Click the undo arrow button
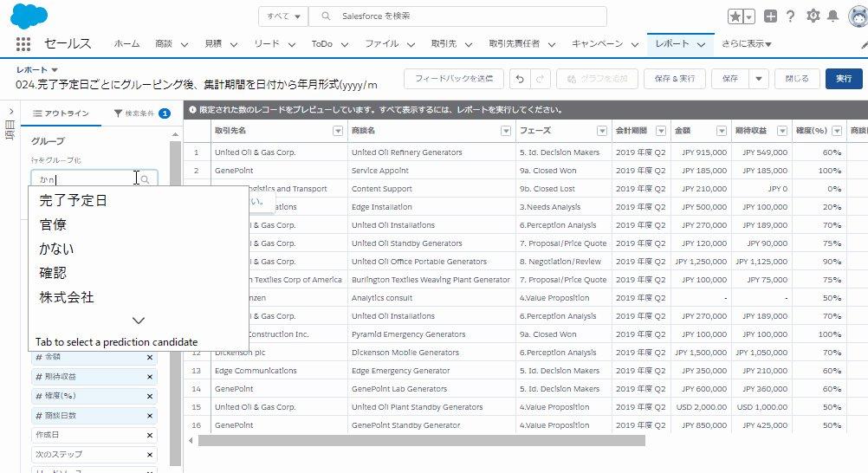Screen dimensions: 868x473 (519, 79)
